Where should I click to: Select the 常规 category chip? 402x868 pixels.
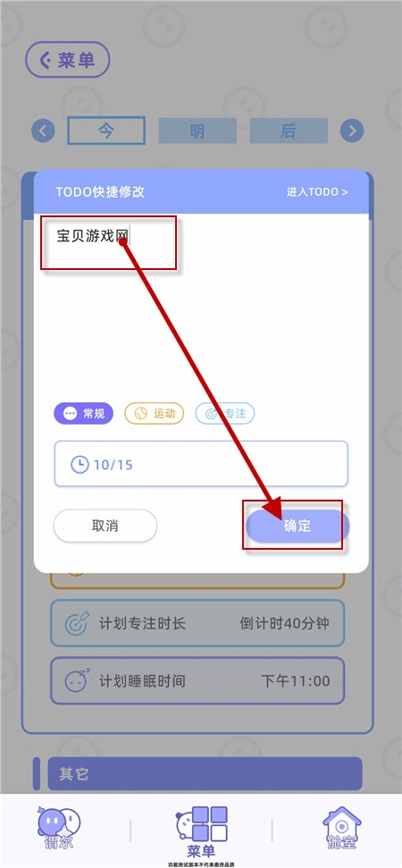point(83,414)
